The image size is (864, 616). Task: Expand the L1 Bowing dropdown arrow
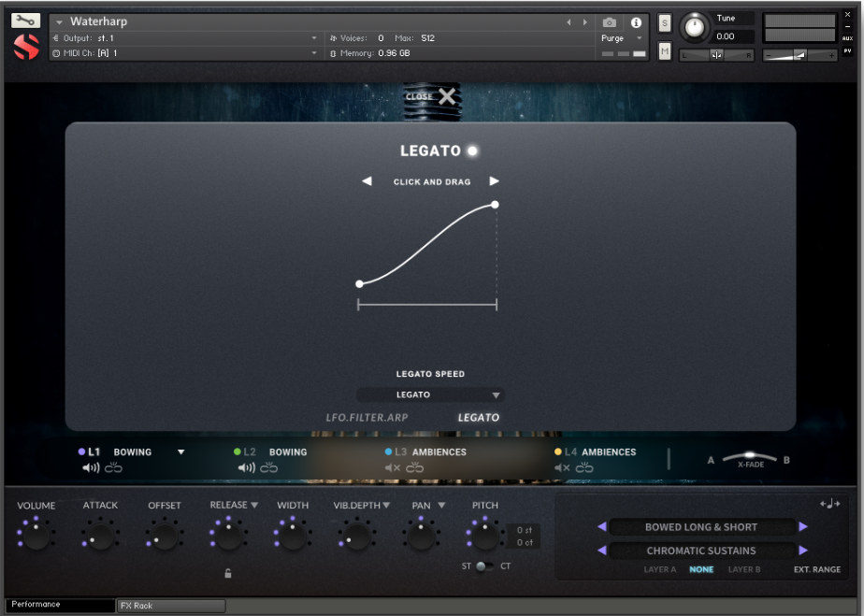pyautogui.click(x=180, y=451)
